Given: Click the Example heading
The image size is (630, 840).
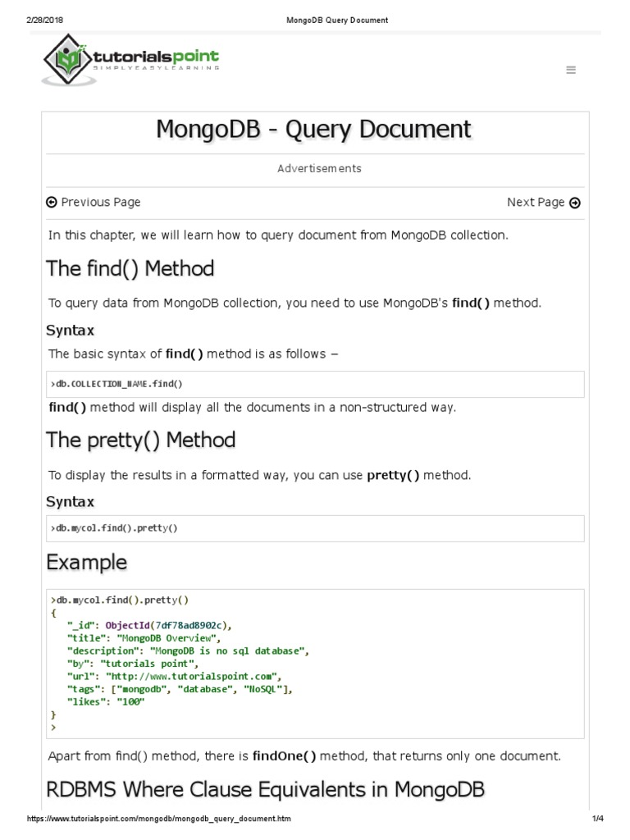Looking at the screenshot, I should coord(87,563).
